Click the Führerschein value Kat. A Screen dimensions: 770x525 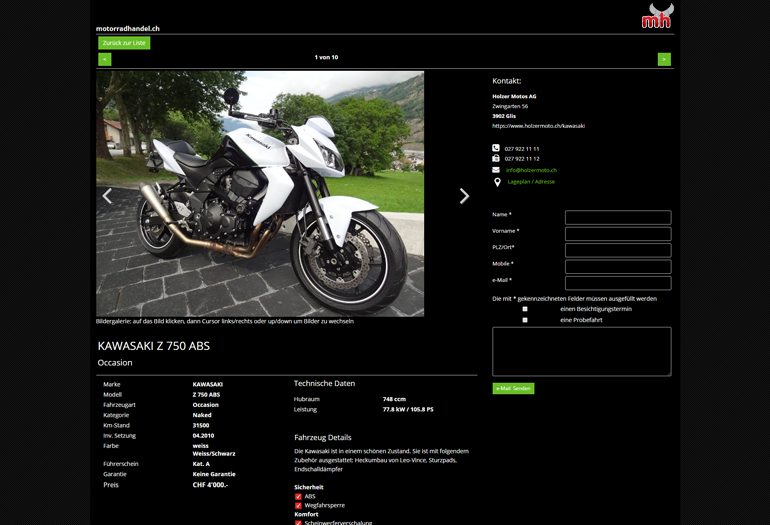[x=201, y=464]
